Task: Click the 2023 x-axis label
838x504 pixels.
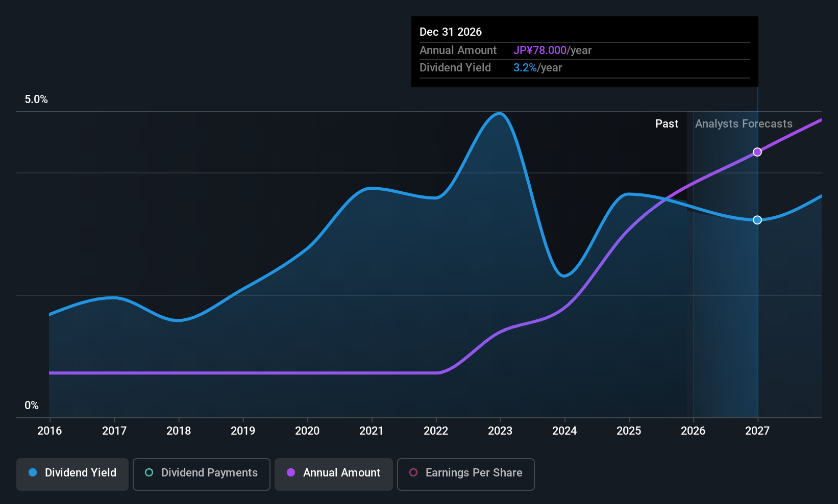Action: [500, 431]
